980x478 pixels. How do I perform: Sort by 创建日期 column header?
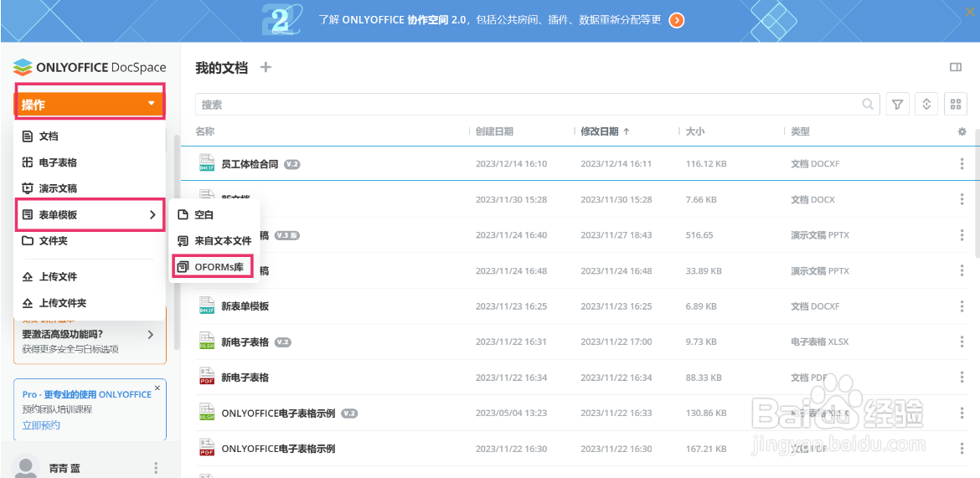pyautogui.click(x=494, y=131)
